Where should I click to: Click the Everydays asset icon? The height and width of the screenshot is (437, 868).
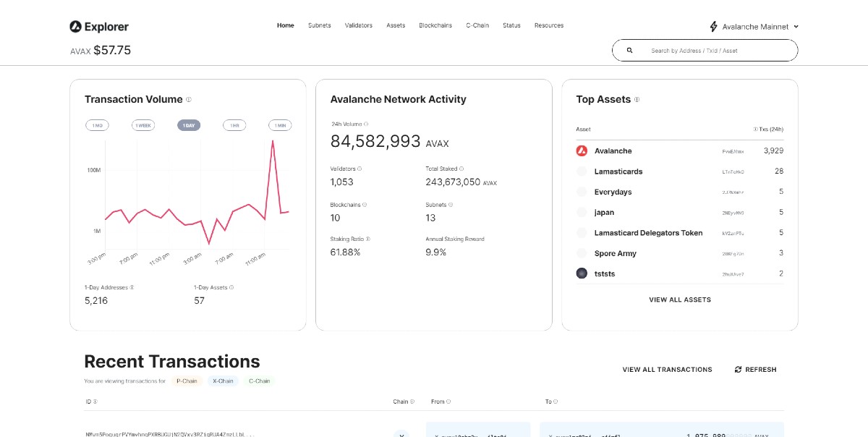click(582, 192)
